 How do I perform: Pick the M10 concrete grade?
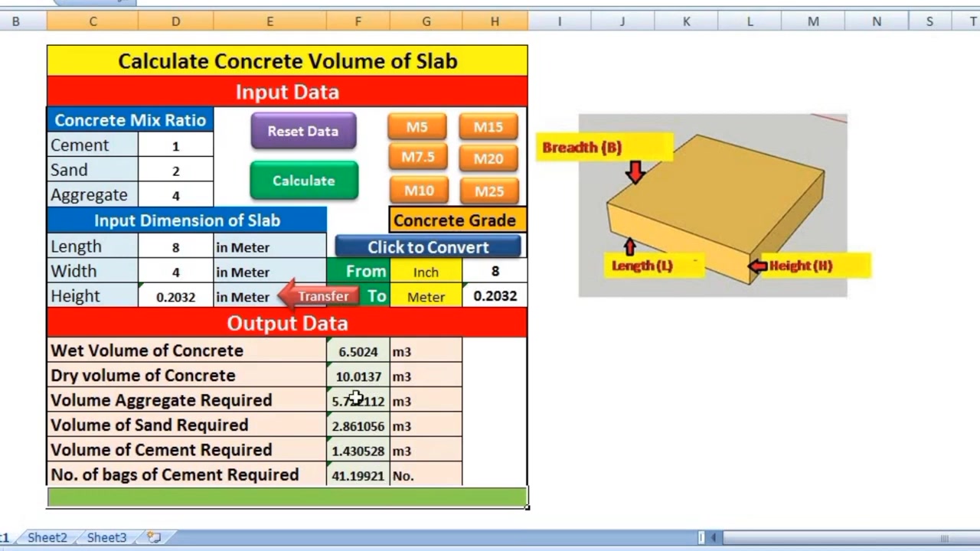click(417, 190)
